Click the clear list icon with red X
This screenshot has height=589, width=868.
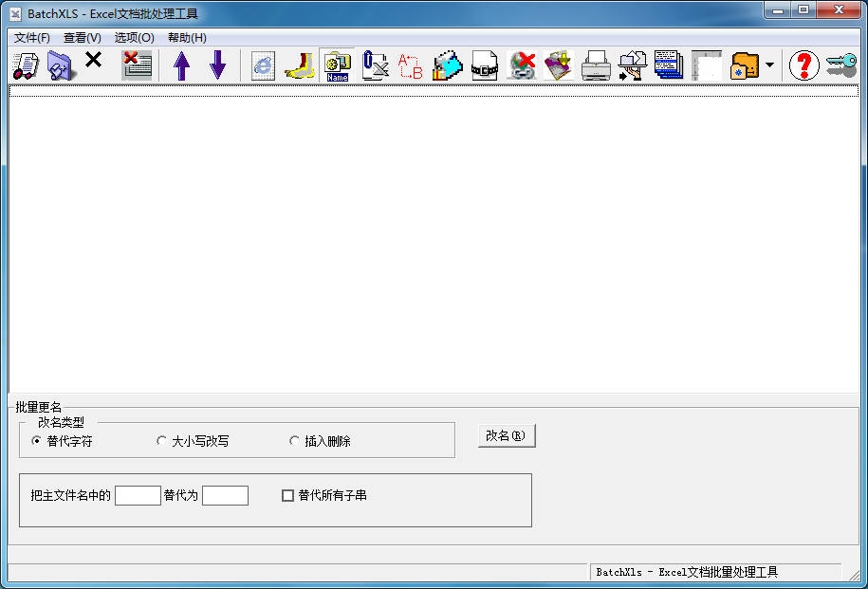(137, 65)
